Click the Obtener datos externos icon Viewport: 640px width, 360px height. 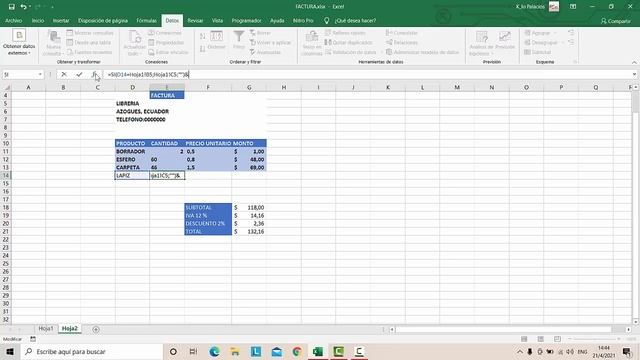coord(19,36)
